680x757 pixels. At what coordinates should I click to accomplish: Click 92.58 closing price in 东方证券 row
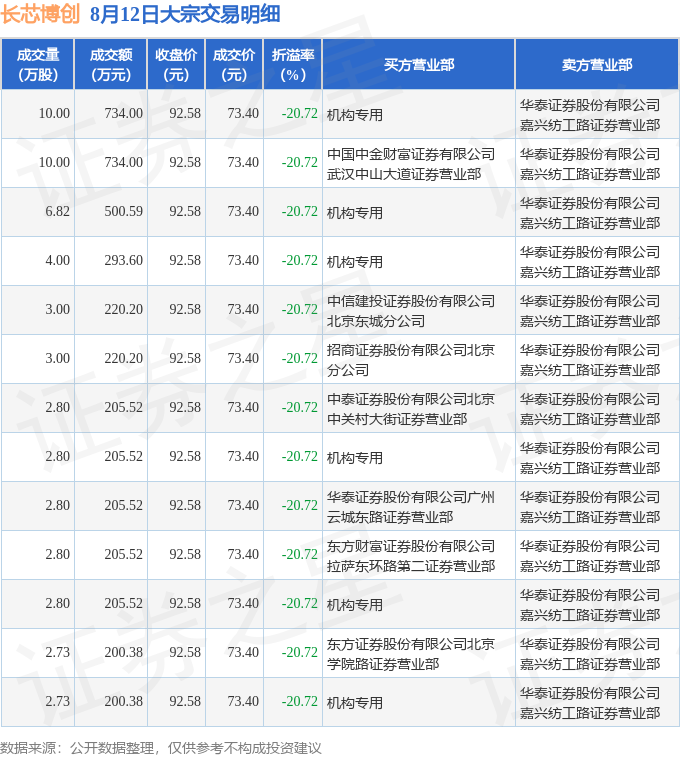[x=185, y=653]
